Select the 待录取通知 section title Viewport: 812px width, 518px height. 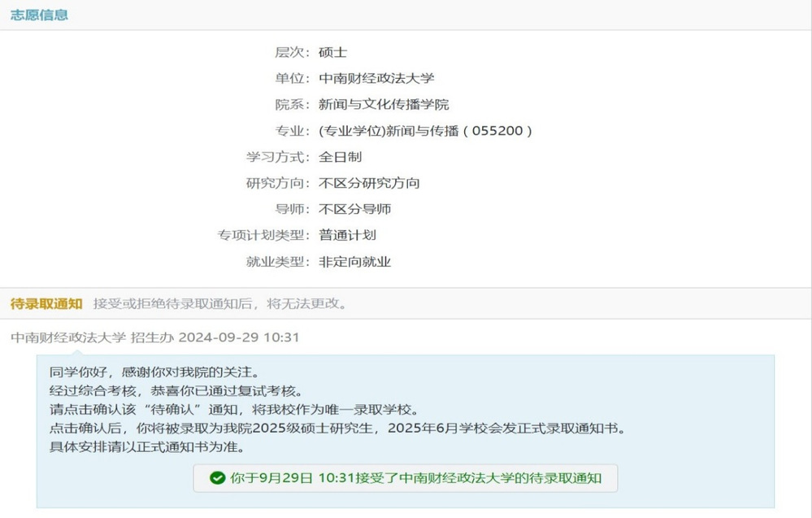[x=46, y=303]
